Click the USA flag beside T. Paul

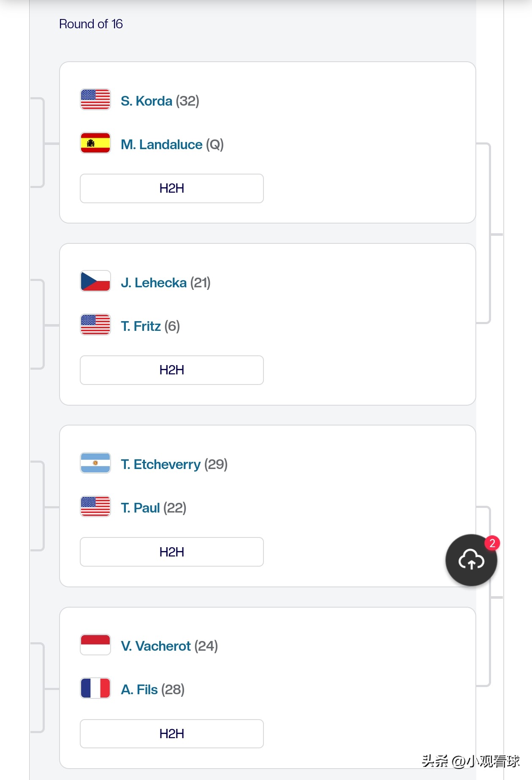coord(95,506)
